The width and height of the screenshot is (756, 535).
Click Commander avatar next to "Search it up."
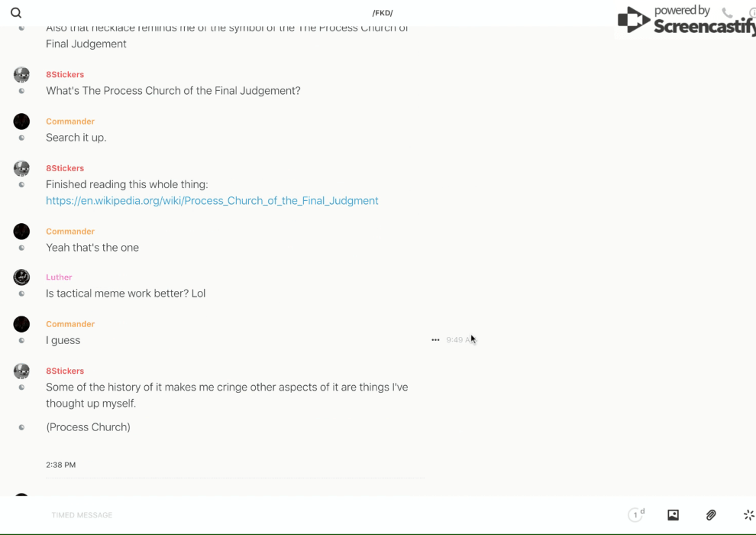(x=21, y=122)
